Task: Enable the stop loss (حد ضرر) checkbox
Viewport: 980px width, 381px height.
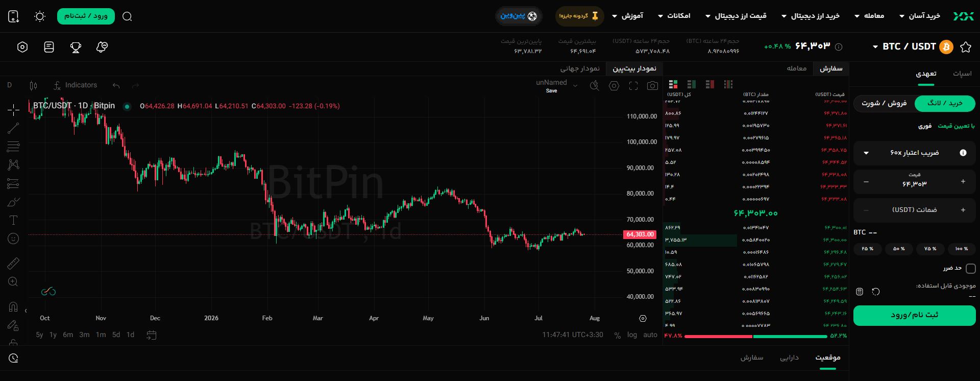Action: pyautogui.click(x=971, y=268)
